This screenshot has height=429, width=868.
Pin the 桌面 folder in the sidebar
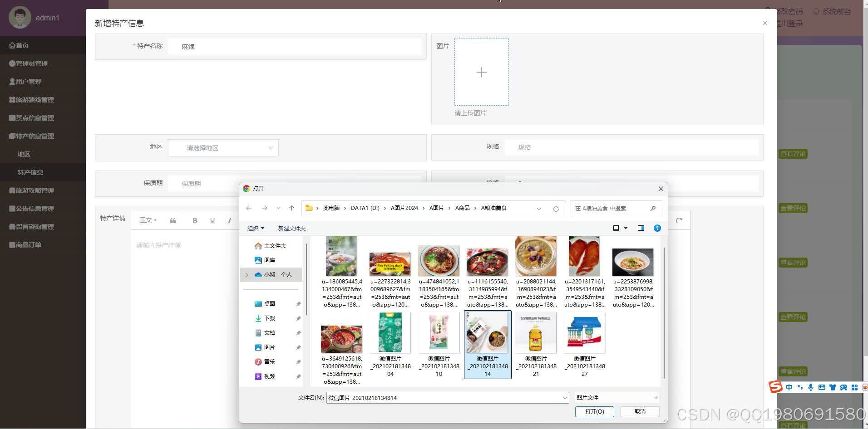pos(298,303)
